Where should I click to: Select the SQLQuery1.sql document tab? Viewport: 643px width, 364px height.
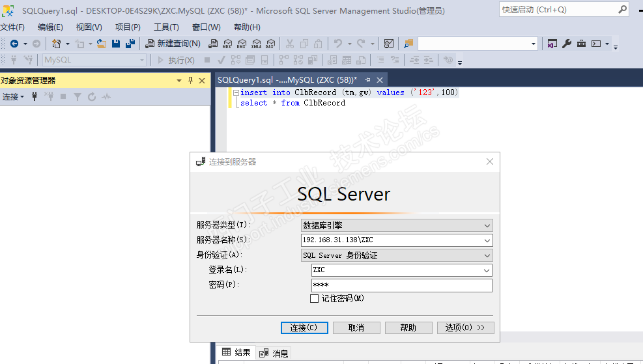click(x=287, y=80)
